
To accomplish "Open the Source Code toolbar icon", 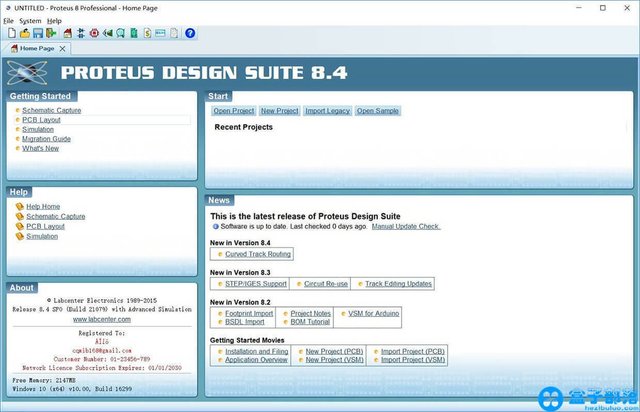I will pos(160,33).
